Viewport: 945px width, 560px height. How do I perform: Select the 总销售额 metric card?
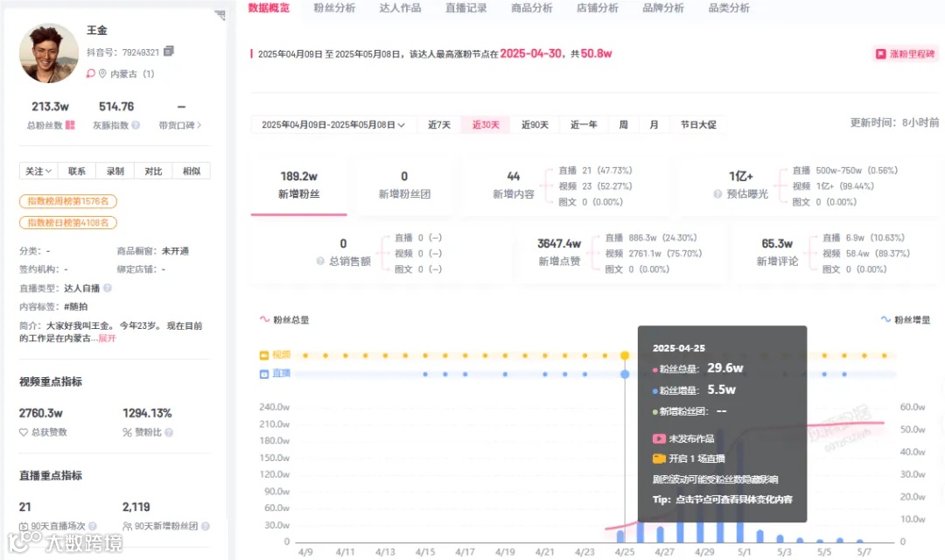380,253
